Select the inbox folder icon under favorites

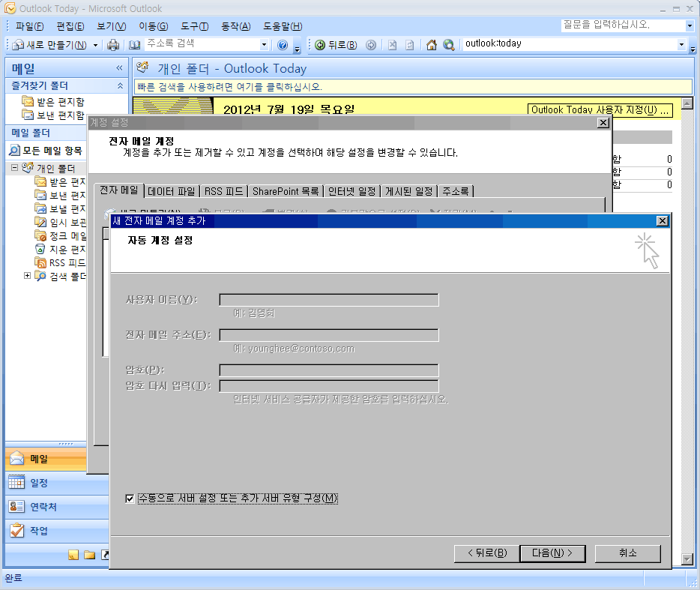click(28, 101)
